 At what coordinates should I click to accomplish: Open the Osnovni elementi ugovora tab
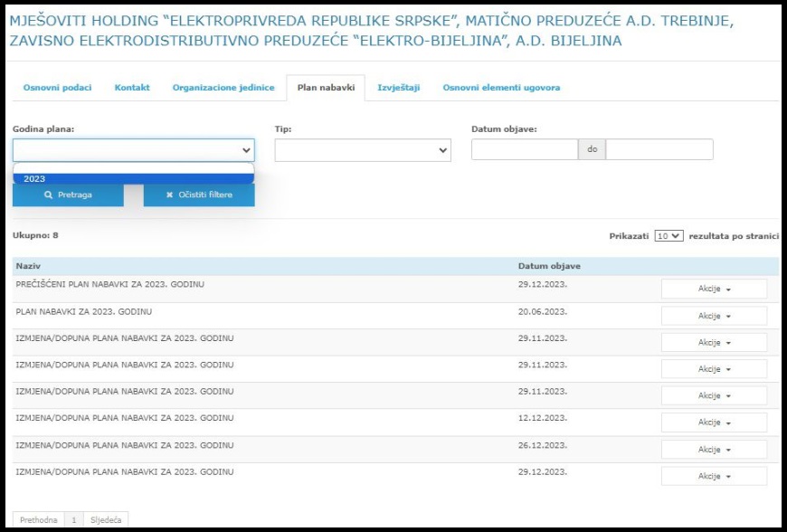501,88
